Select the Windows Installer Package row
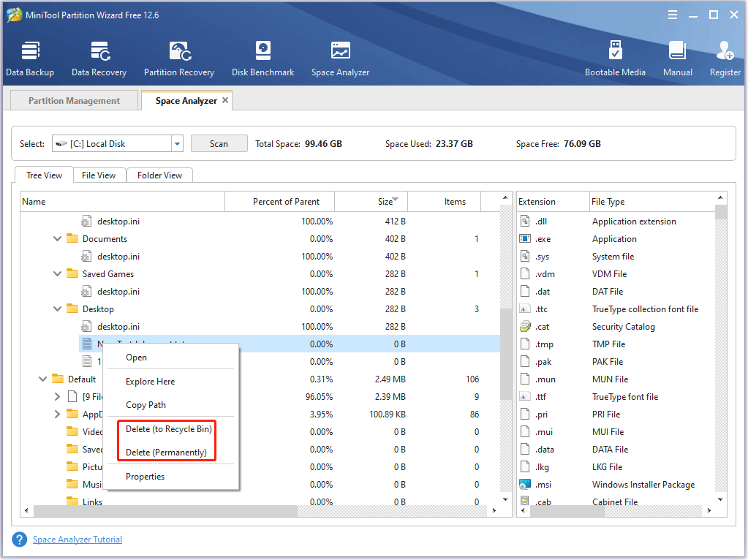Image resolution: width=748 pixels, height=560 pixels. tap(616, 484)
